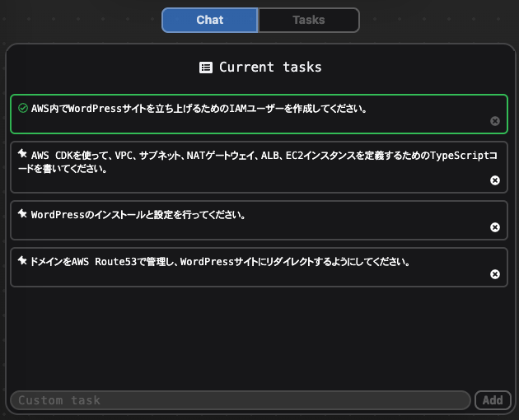The width and height of the screenshot is (519, 420).
Task: Remove the IAM user creation task
Action: click(x=495, y=121)
